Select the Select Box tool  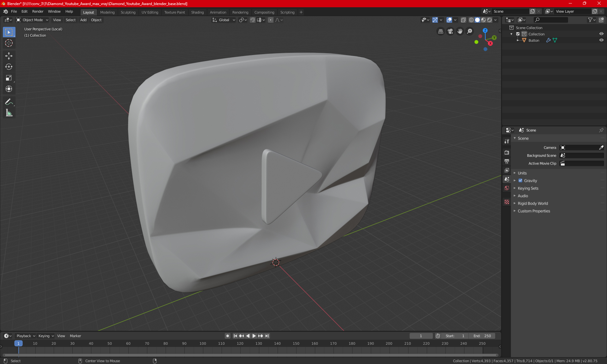tap(9, 32)
